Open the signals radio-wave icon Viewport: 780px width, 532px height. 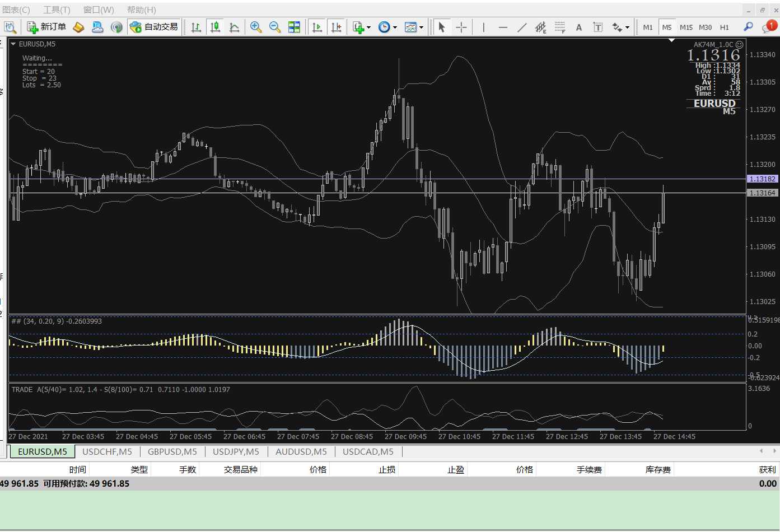point(116,27)
